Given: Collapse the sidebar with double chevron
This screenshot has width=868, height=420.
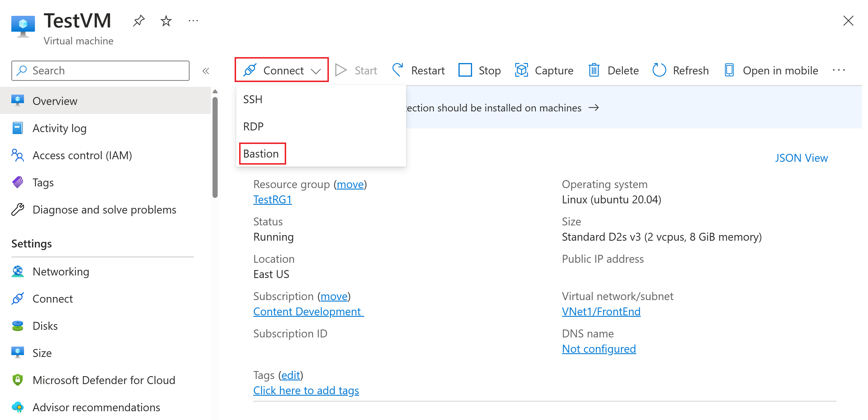Looking at the screenshot, I should point(206,71).
